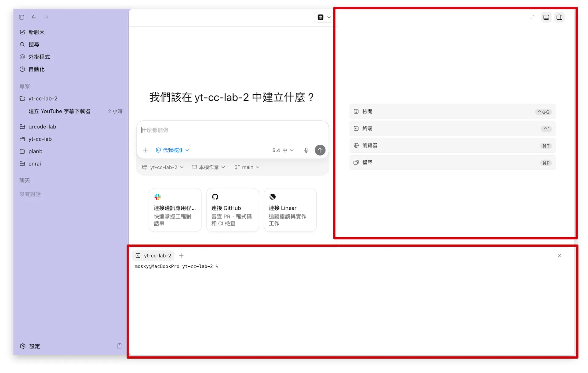Image resolution: width=588 pixels, height=373 pixels.
Task: Toggle the sidebar collapse icon
Action: coord(21,17)
